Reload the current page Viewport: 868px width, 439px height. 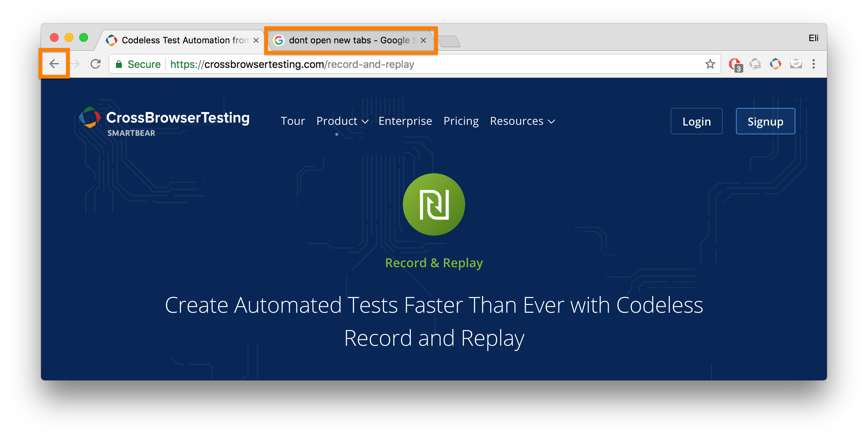coord(95,64)
